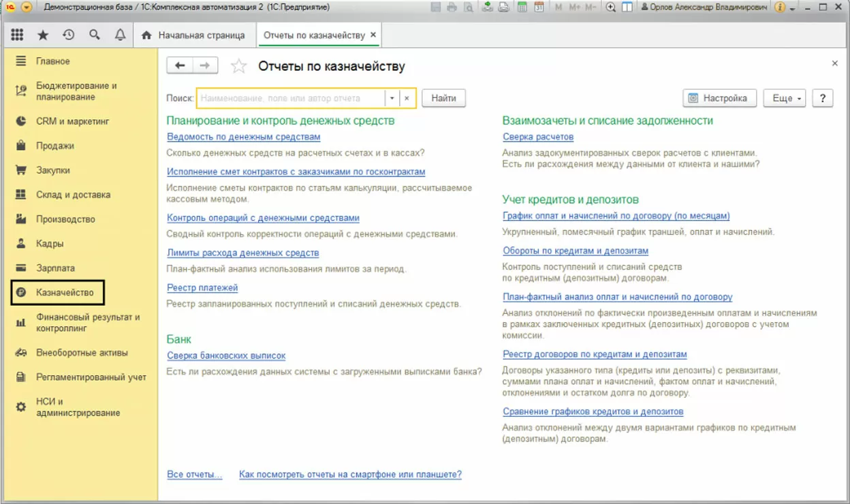
Task: Click the forward arrow navigation button
Action: tap(205, 65)
